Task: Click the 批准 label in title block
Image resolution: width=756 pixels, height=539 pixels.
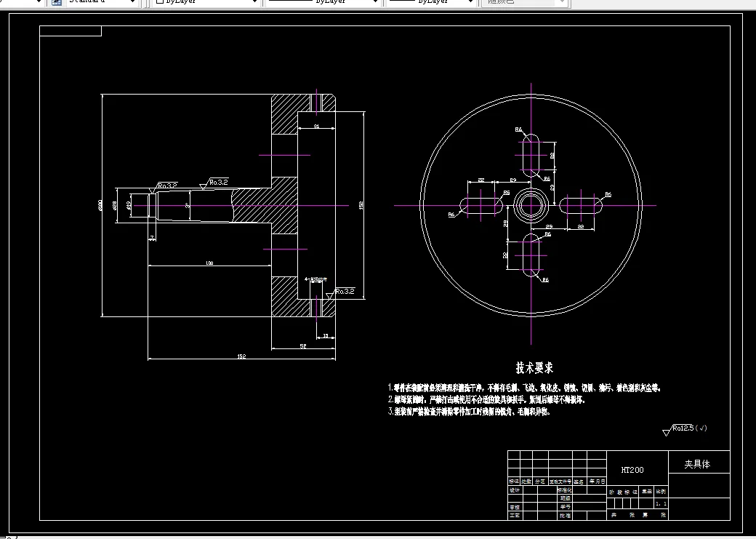Action: (x=565, y=516)
